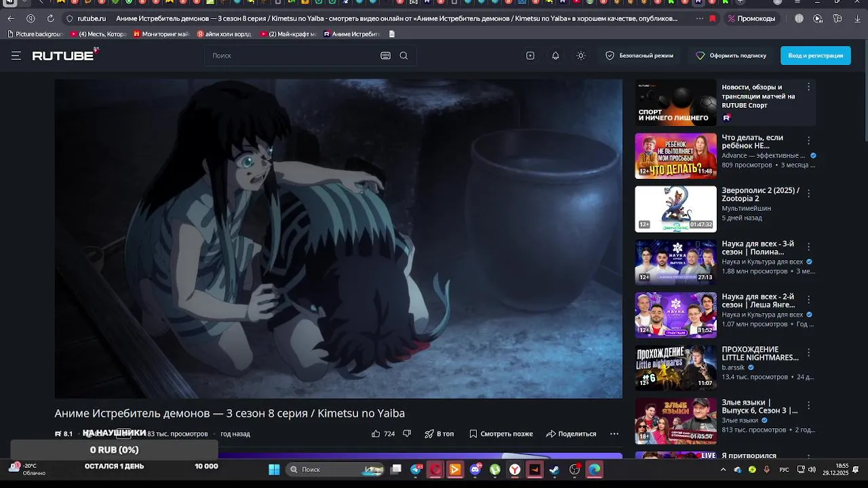
Task: Click Новости, обзоры и трансляции title
Action: click(758, 96)
